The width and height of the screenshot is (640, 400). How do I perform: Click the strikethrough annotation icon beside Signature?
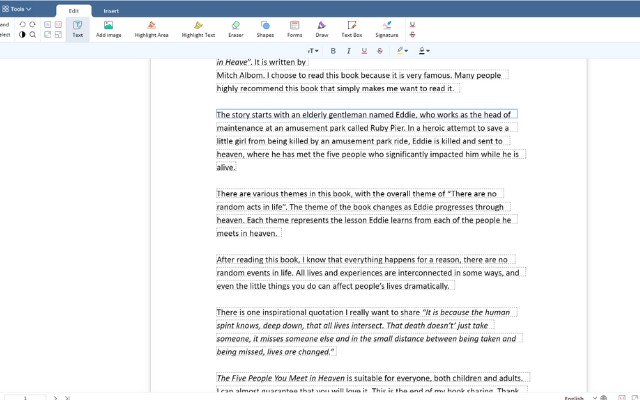(x=412, y=35)
